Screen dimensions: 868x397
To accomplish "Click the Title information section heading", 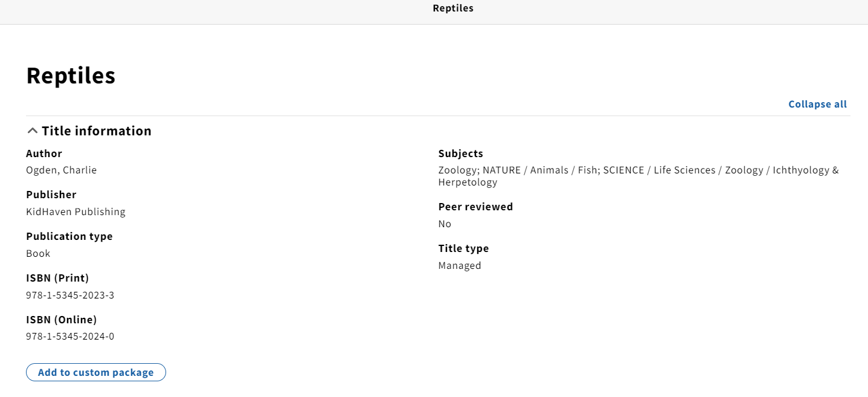I will [x=97, y=131].
